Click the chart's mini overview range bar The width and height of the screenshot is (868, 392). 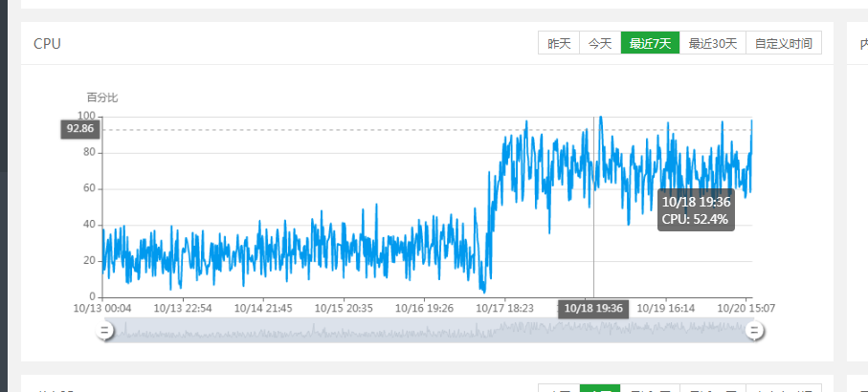429,331
